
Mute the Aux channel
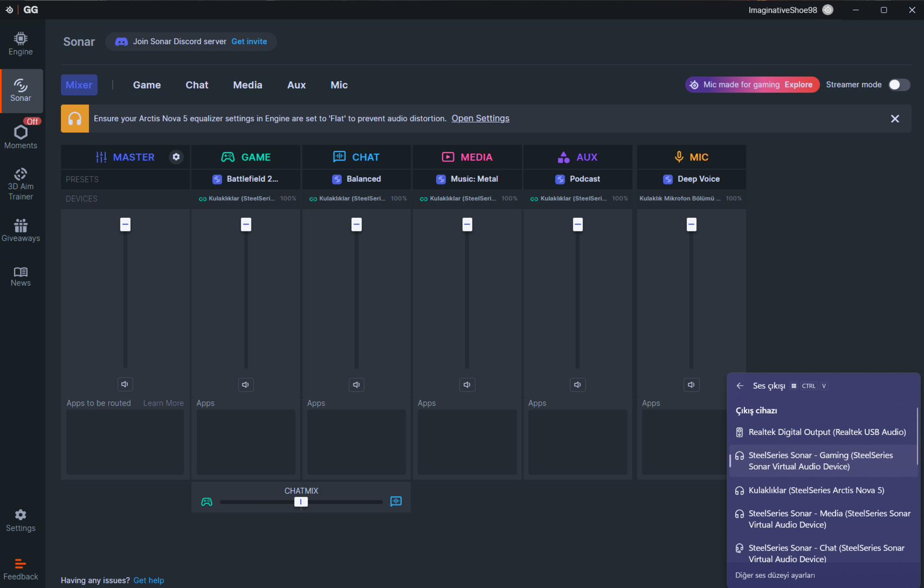tap(577, 384)
